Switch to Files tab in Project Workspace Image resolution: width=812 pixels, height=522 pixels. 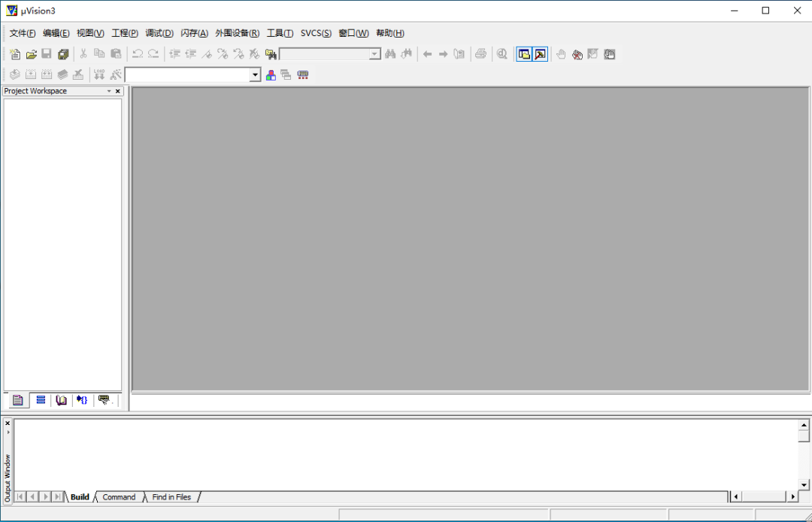point(18,400)
